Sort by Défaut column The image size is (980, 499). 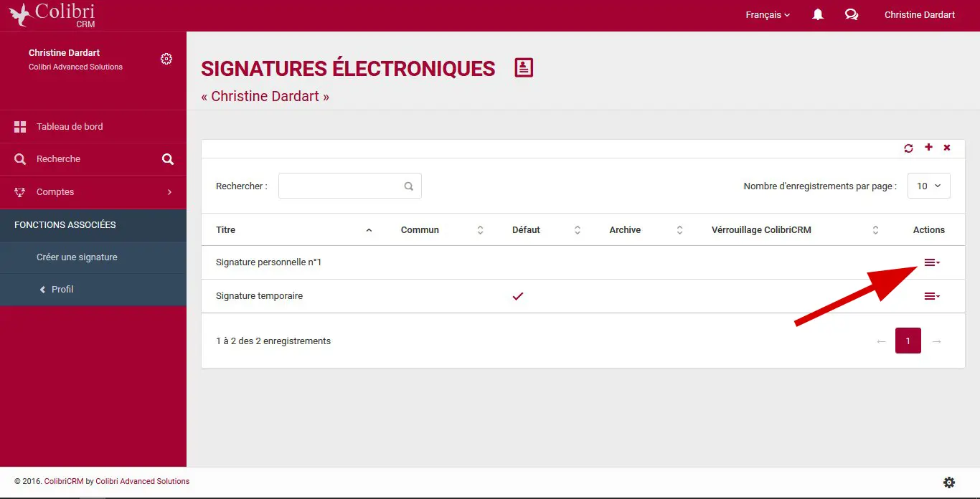coord(546,230)
